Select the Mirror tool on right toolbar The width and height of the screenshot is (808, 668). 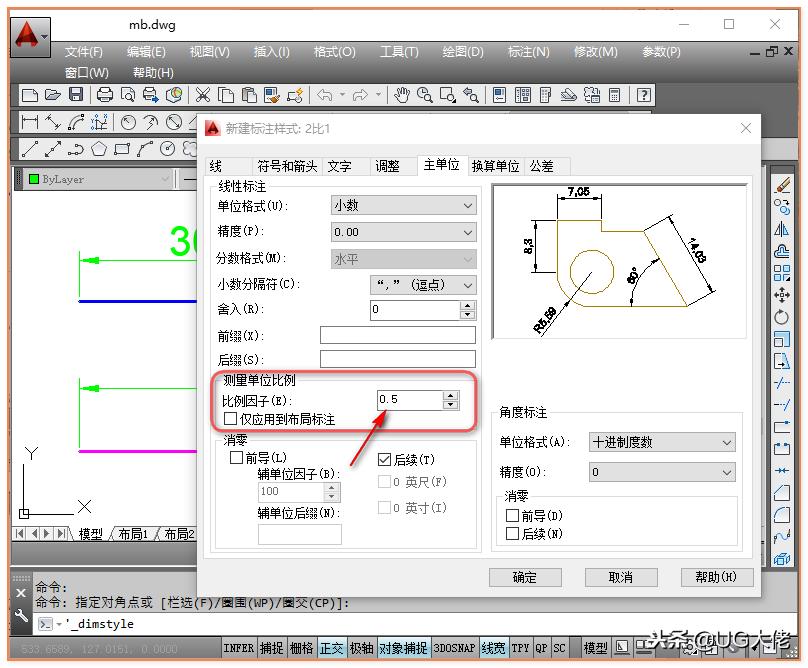tap(783, 228)
